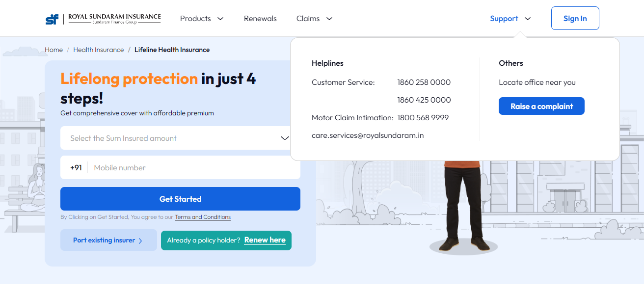Open the Renewals menu item
The width and height of the screenshot is (644, 294).
pos(260,19)
